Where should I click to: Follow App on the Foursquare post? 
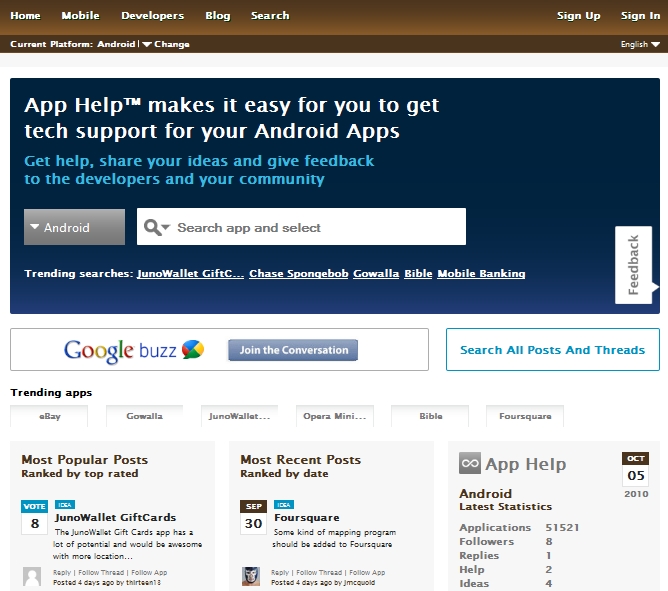coord(367,573)
